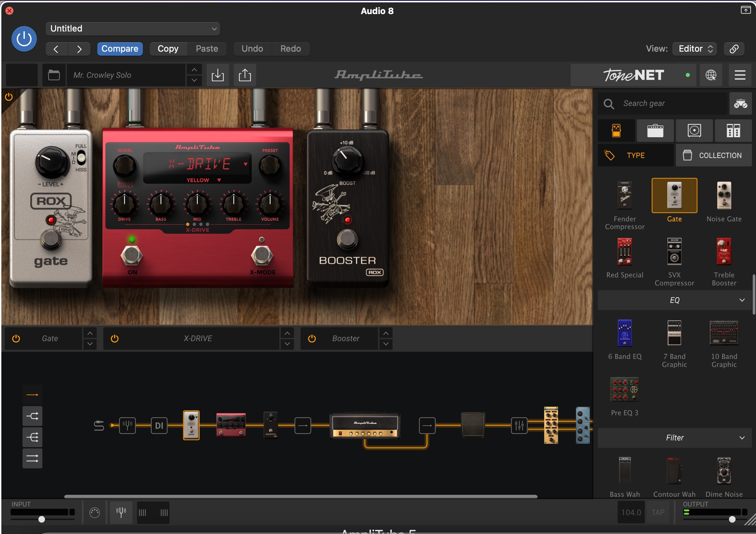Select the cabinet block in signal chain
This screenshot has width=756, height=534.
tap(473, 424)
